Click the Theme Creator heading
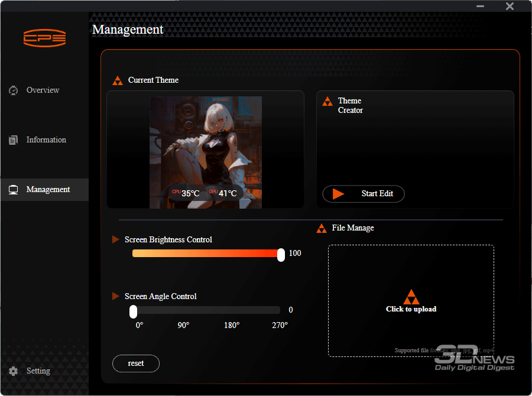This screenshot has width=532, height=396. coord(351,106)
